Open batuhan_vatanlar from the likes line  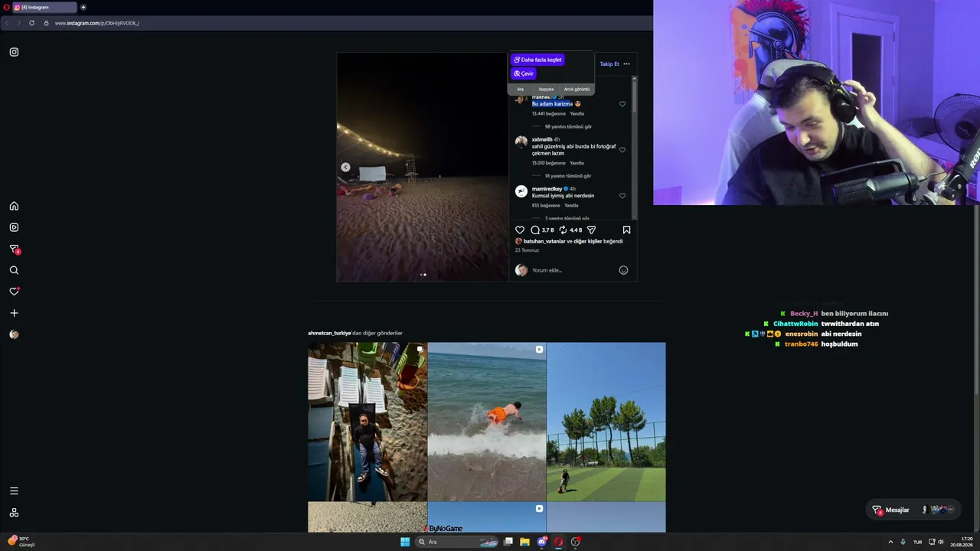point(544,241)
